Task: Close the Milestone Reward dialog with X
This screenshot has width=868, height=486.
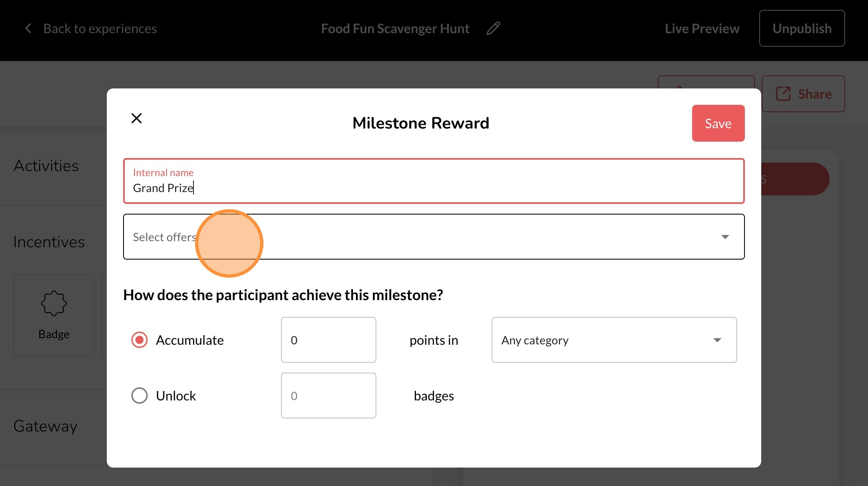Action: (137, 118)
